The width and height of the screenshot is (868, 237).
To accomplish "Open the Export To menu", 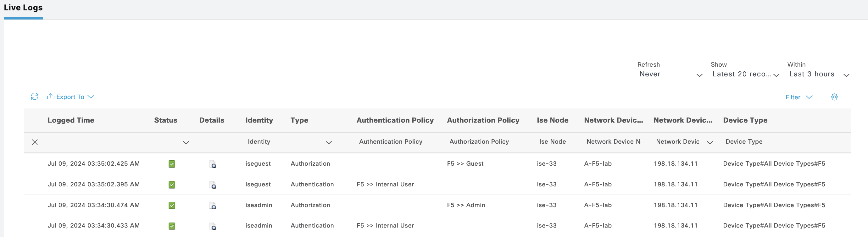I will (71, 97).
